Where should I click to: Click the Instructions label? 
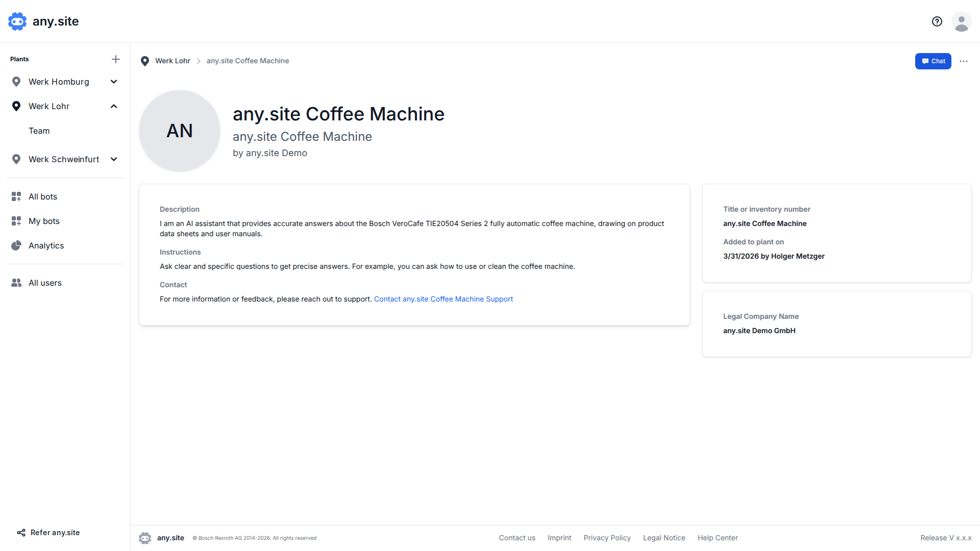(180, 252)
